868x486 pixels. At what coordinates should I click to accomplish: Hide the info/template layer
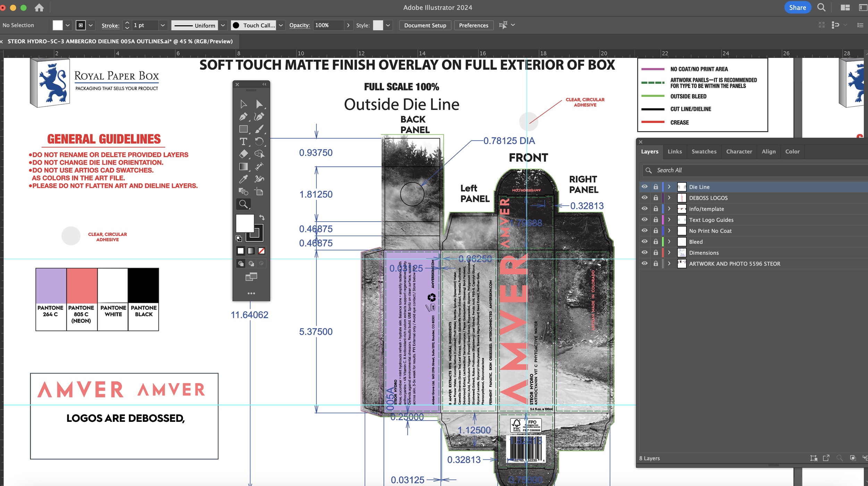pyautogui.click(x=644, y=209)
